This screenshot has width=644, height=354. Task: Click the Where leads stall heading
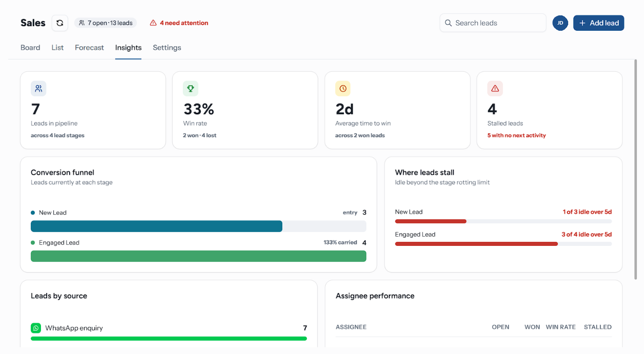[425, 173]
